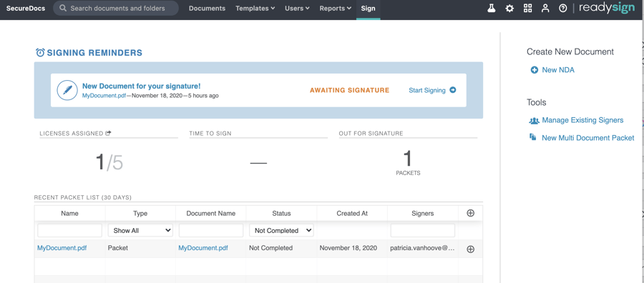Image resolution: width=644 pixels, height=283 pixels.
Task: Click the plus icon in table header
Action: (471, 213)
